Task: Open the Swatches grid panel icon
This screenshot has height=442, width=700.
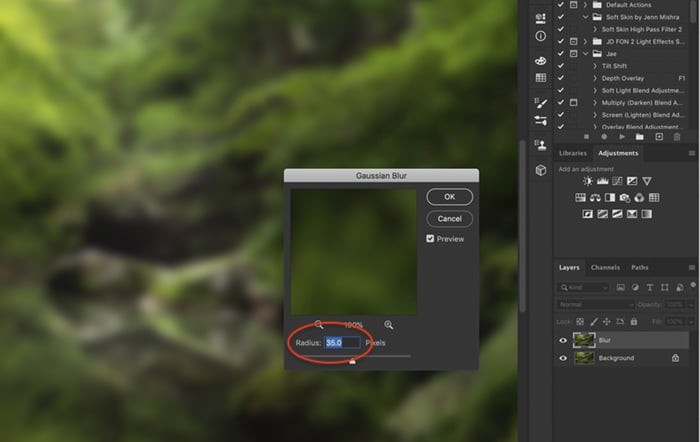Action: click(x=541, y=78)
